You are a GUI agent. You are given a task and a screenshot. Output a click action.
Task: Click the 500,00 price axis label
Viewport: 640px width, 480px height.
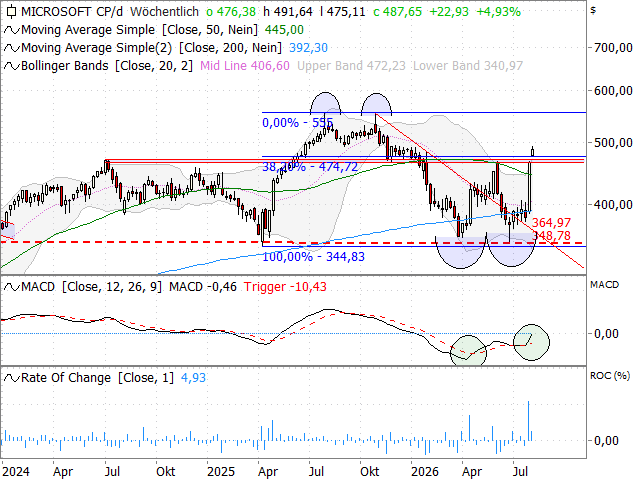[613, 143]
